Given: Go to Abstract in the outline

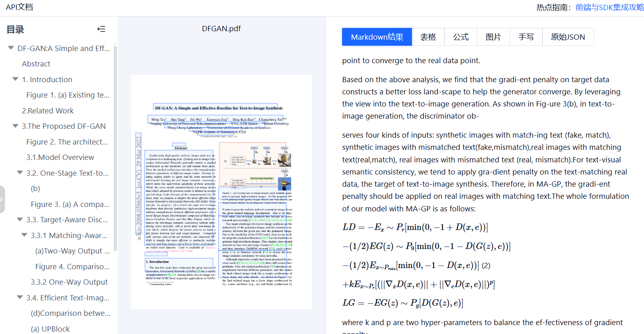Looking at the screenshot, I should click(36, 64).
